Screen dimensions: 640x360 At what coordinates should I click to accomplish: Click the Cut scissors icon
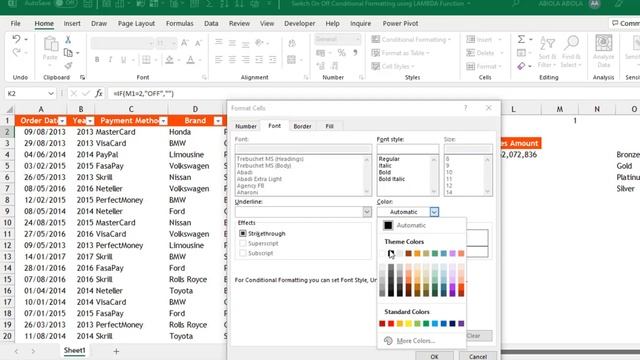pyautogui.click(x=68, y=40)
